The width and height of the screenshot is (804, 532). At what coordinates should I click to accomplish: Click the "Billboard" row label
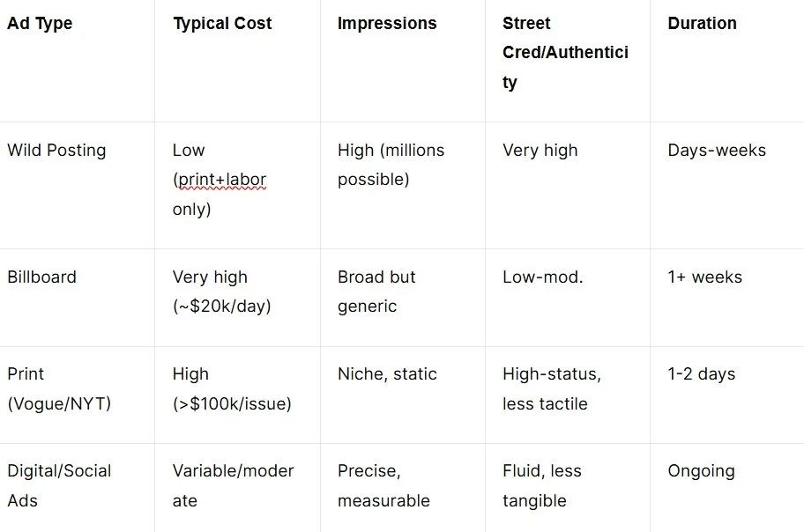(41, 277)
